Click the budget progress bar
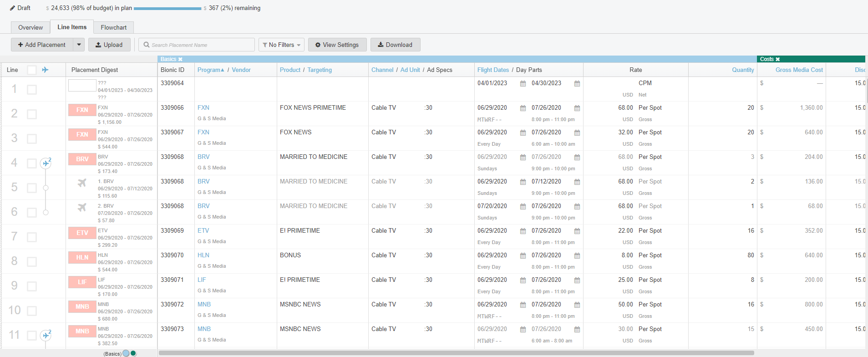This screenshot has height=357, width=868. tap(167, 8)
